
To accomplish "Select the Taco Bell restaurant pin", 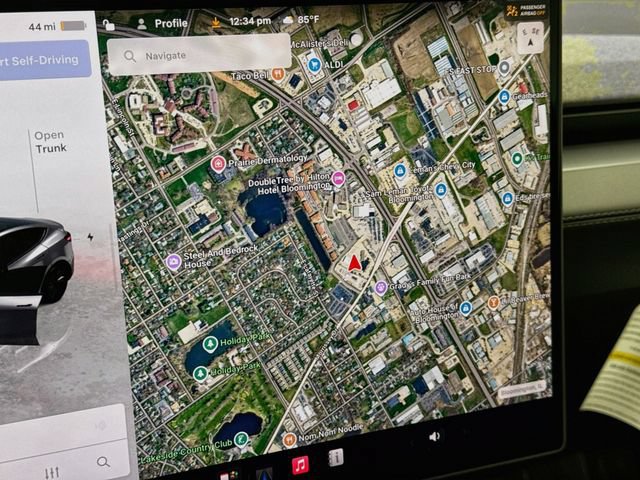I will (278, 74).
